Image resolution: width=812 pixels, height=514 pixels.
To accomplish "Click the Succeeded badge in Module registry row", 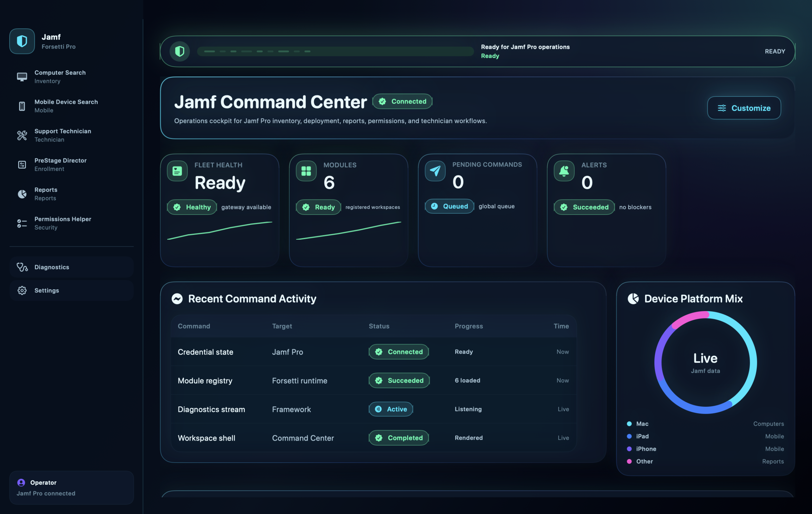I will tap(399, 380).
